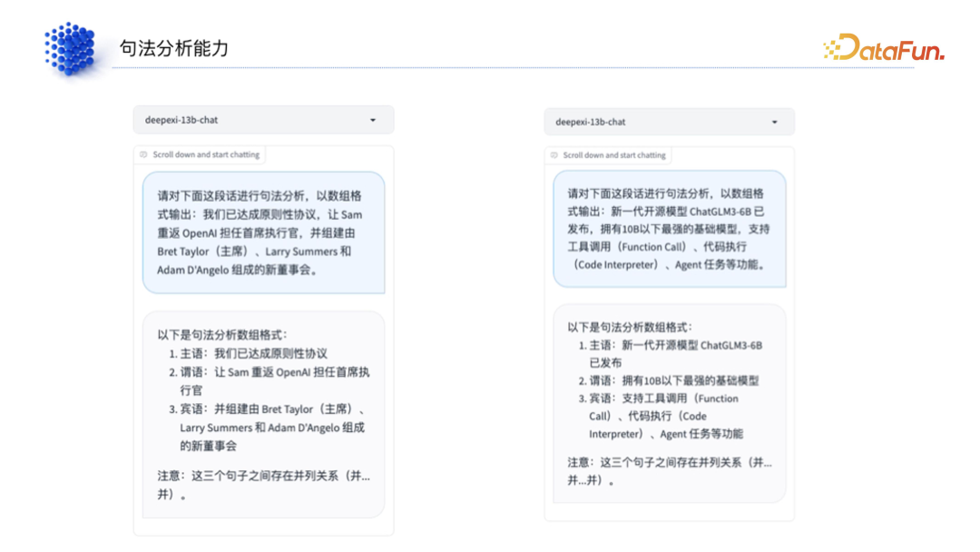The height and width of the screenshot is (552, 980).
Task: Click the user message about ChatGLM3-6B
Action: [670, 229]
